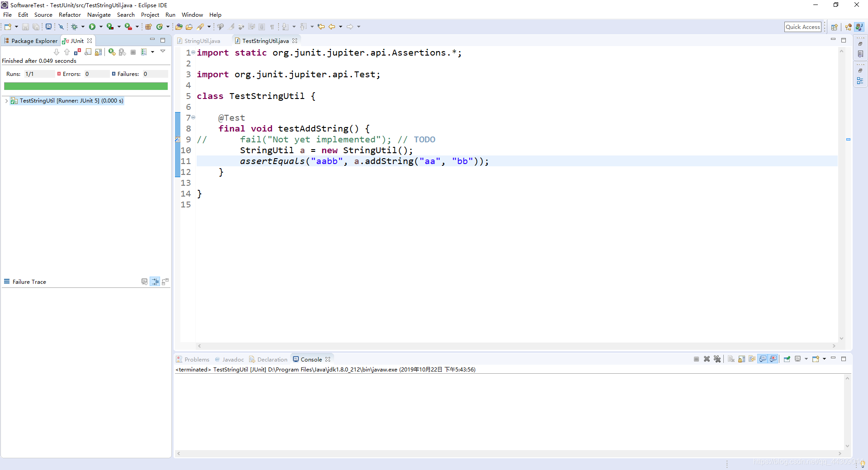Viewport: 868px width, 470px height.
Task: Clear the Console output
Action: tap(731, 359)
